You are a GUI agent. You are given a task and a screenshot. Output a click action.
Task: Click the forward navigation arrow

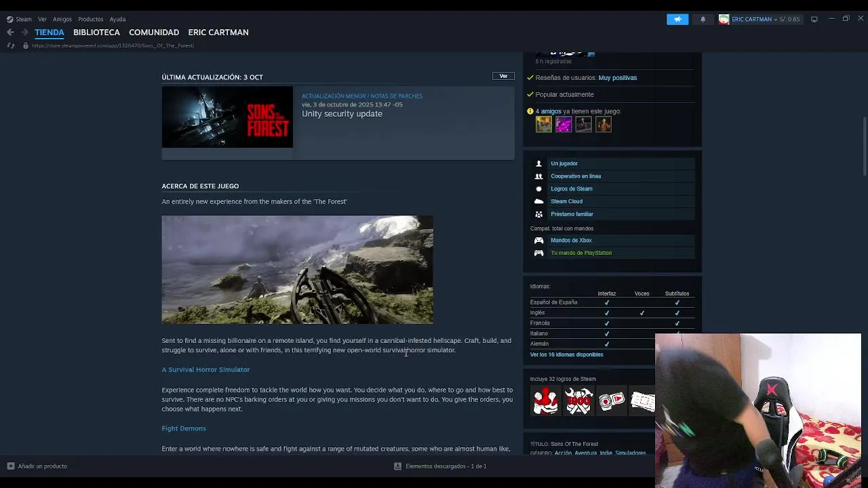pos(24,32)
